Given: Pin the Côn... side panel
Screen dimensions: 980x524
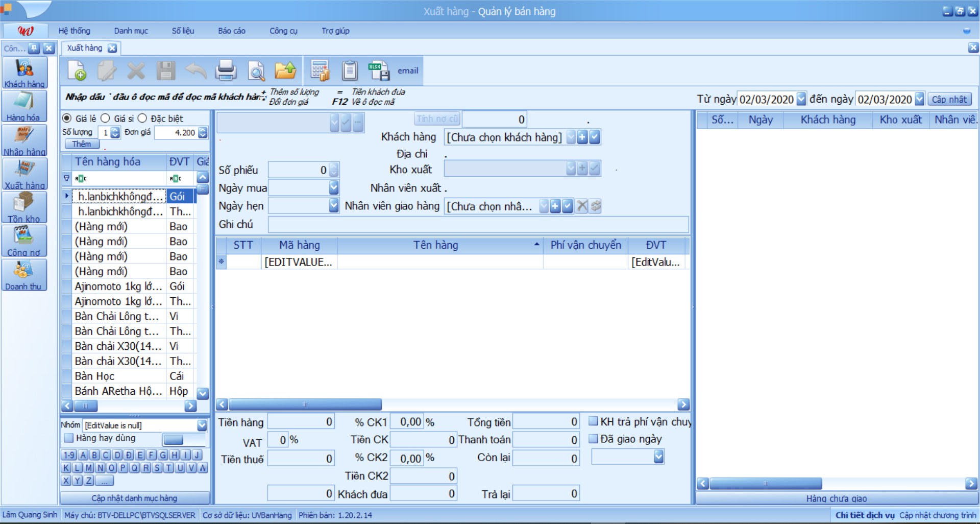Looking at the screenshot, I should [34, 48].
